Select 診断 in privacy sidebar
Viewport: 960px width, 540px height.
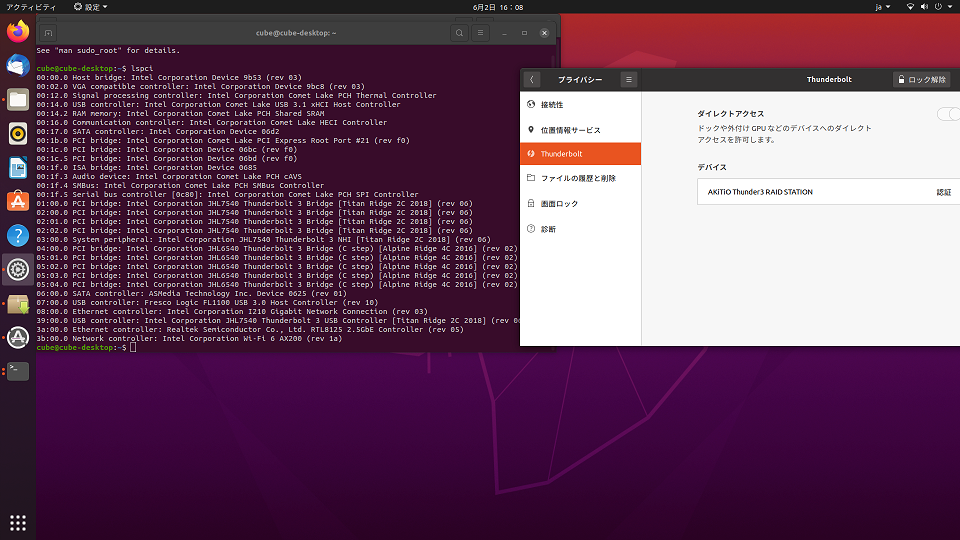(580, 229)
